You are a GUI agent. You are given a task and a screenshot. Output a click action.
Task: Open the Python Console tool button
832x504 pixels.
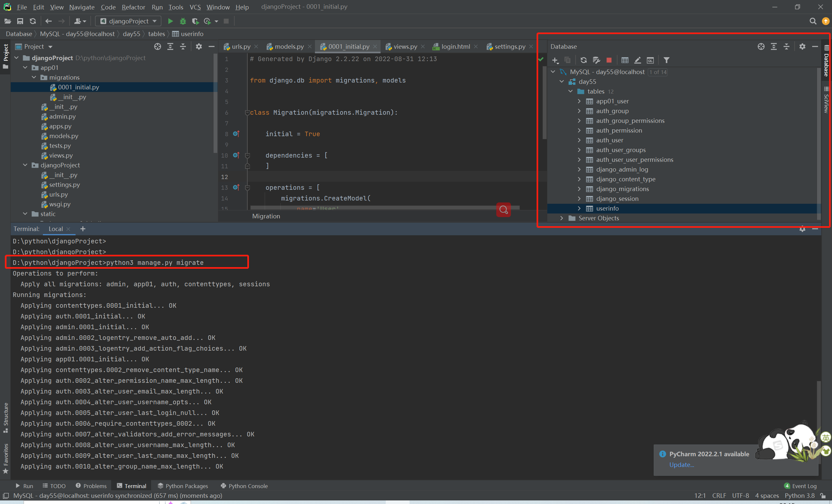pyautogui.click(x=244, y=486)
